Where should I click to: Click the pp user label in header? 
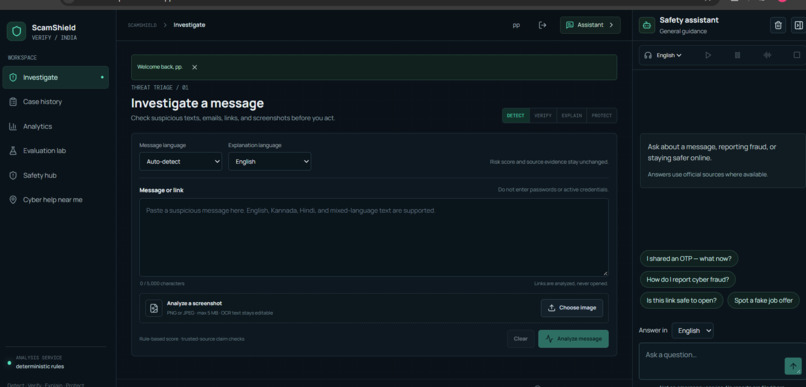click(x=516, y=25)
